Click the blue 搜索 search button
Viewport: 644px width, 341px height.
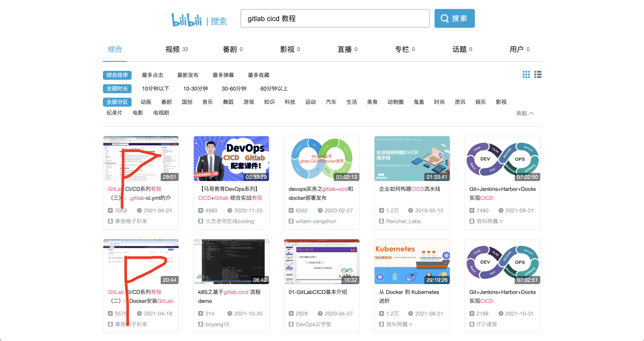coord(454,18)
